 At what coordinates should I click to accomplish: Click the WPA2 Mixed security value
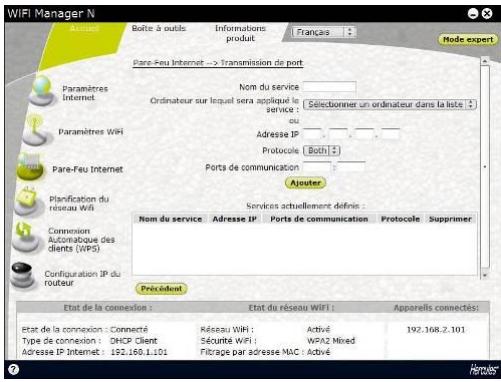click(331, 341)
